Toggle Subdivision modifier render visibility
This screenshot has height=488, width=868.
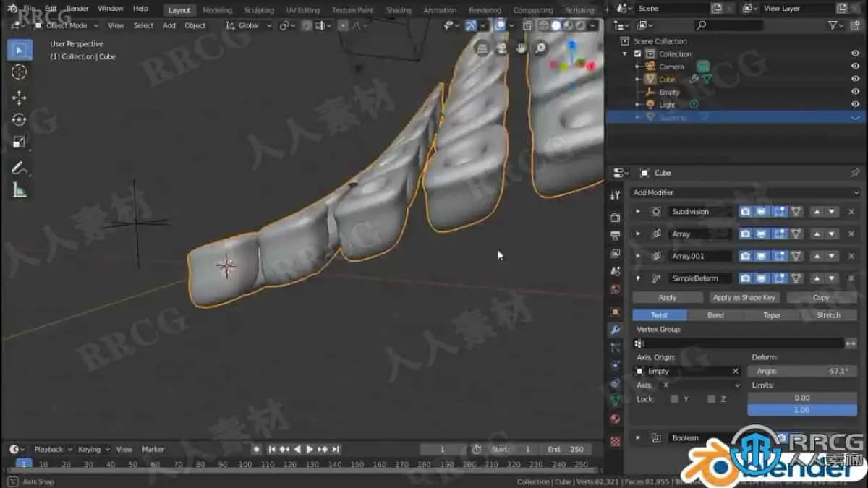click(745, 212)
